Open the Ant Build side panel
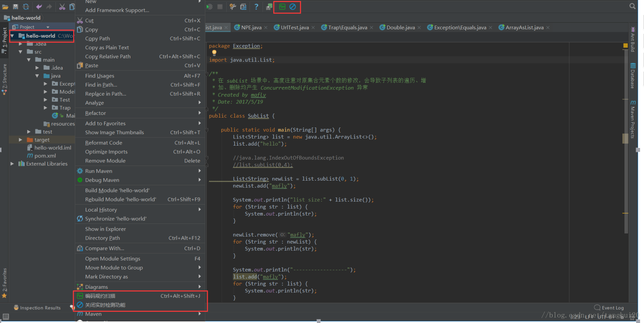Screen dimensions: 644x323 [x=633, y=39]
